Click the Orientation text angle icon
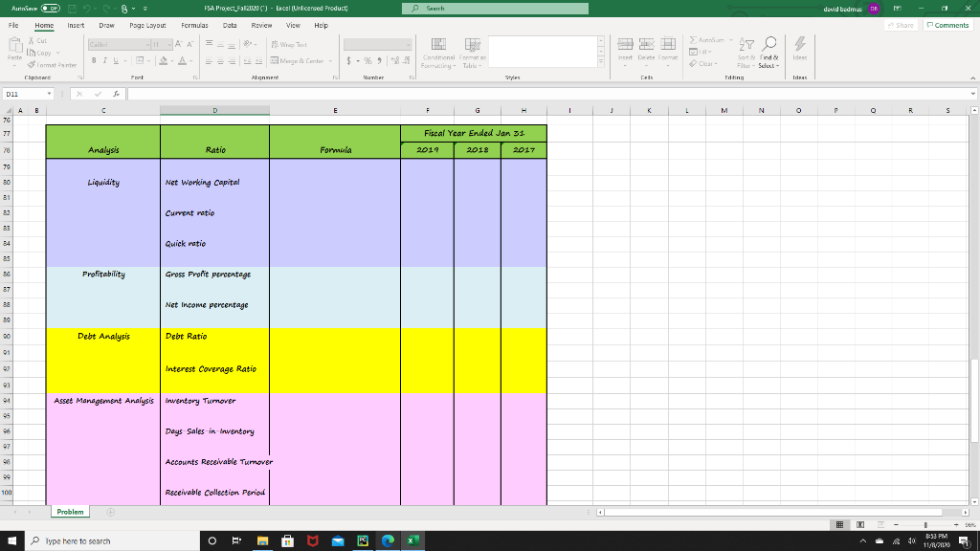This screenshot has width=980, height=551. [x=248, y=44]
